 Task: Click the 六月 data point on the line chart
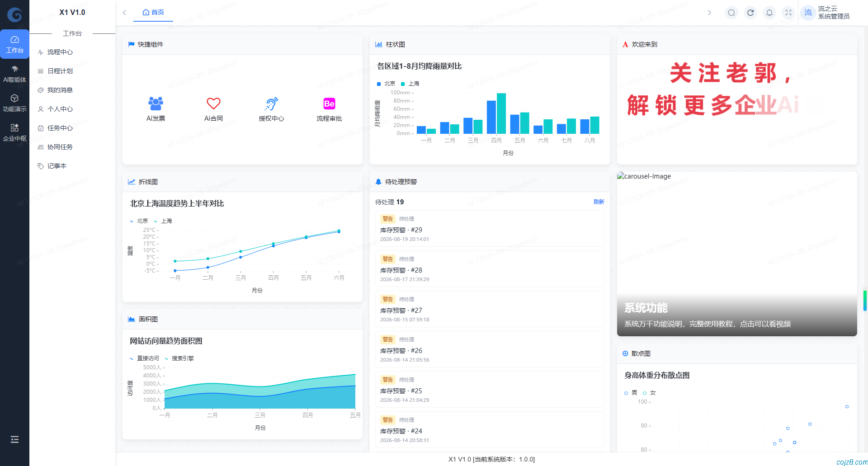339,231
